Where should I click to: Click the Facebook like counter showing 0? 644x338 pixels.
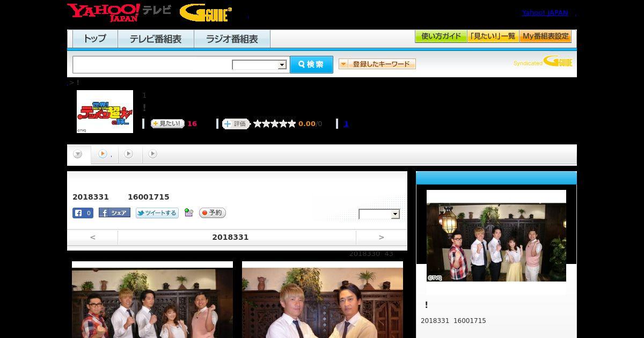pyautogui.click(x=83, y=213)
